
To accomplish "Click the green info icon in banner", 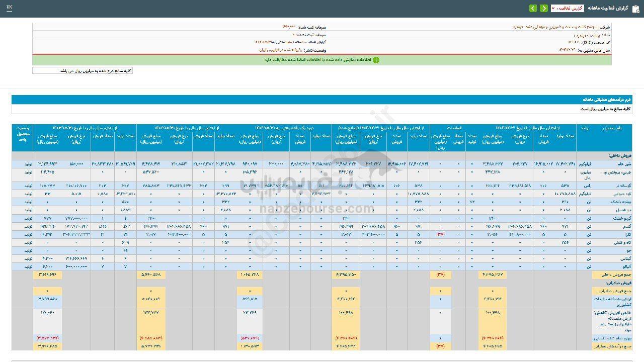I will click(x=376, y=60).
